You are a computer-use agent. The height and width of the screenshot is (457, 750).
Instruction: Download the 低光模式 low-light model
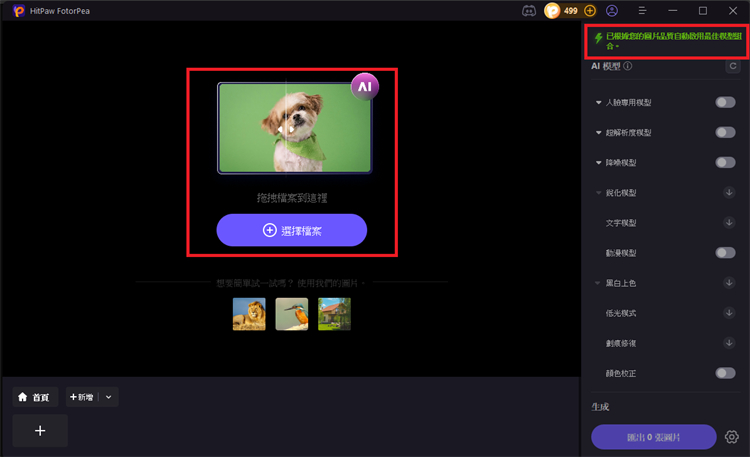729,313
